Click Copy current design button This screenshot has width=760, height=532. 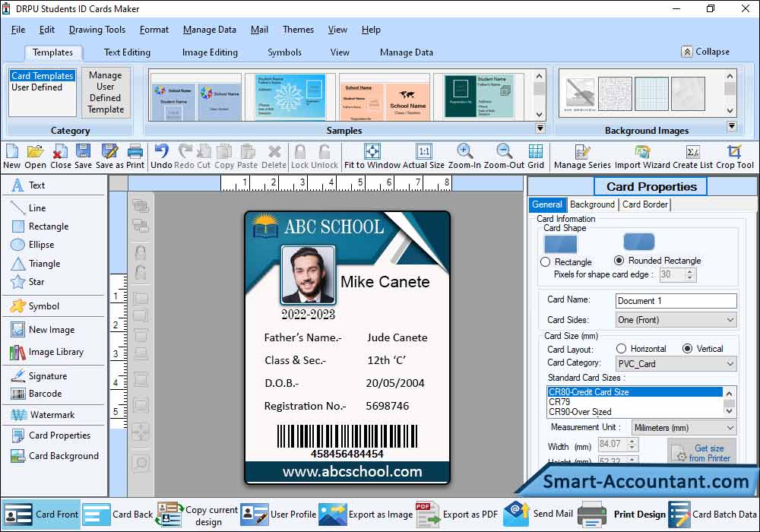(198, 515)
